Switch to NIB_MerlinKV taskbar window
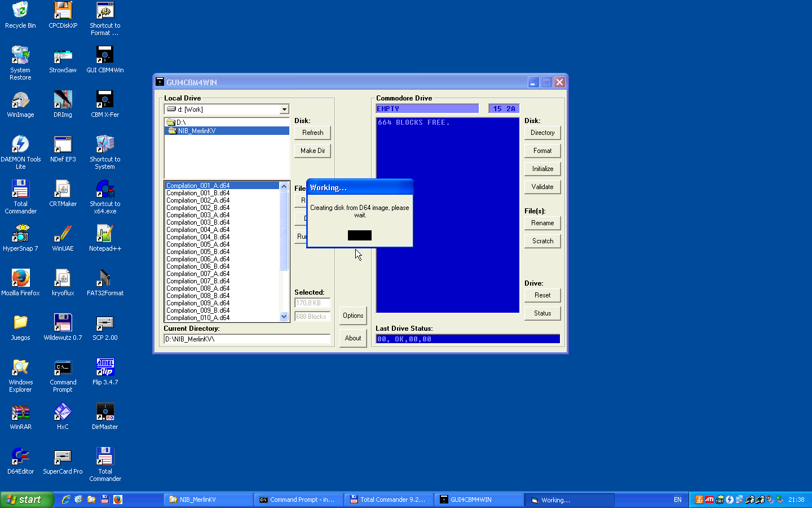The height and width of the screenshot is (508, 812). tap(209, 500)
